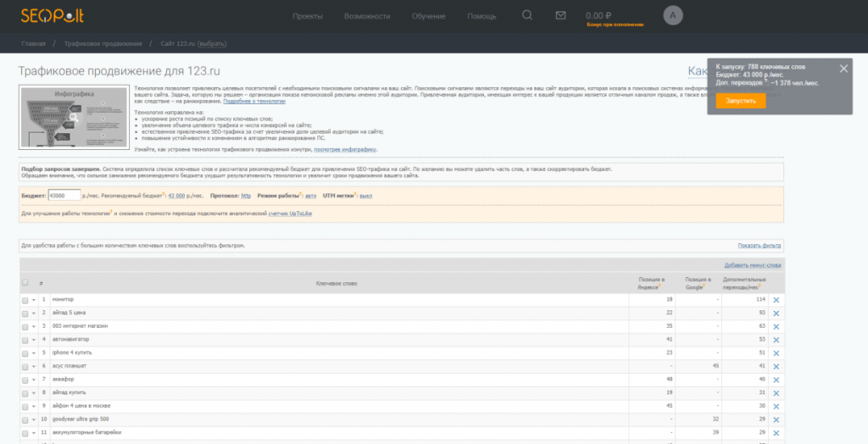Select checkbox for 'аквафор' keyword
Image resolution: width=868 pixels, height=444 pixels.
pos(25,379)
